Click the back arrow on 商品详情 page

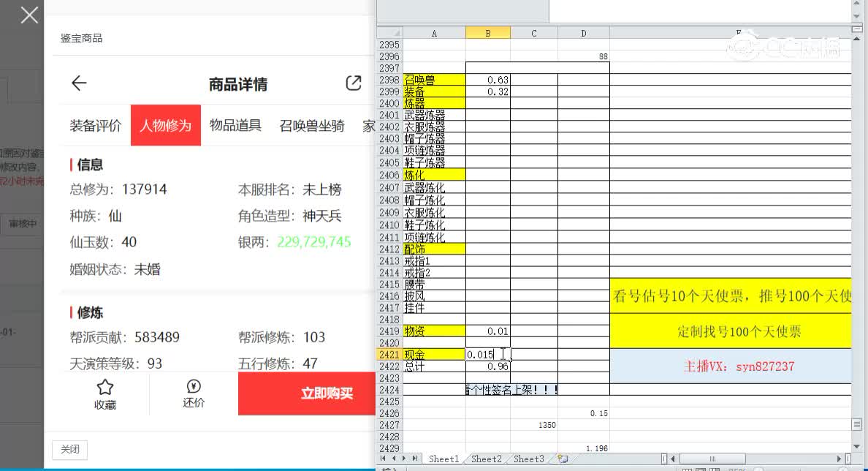coord(79,83)
